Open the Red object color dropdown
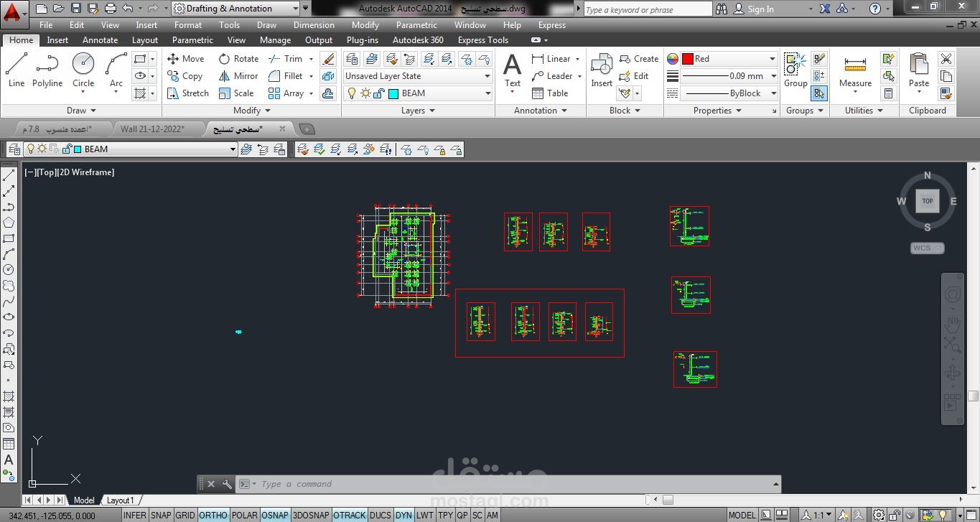This screenshot has height=522, width=980. [729, 59]
